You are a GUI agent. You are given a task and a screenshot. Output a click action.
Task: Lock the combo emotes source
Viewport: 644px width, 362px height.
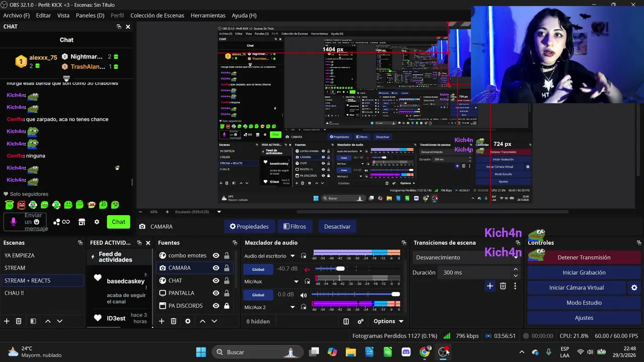point(226,255)
